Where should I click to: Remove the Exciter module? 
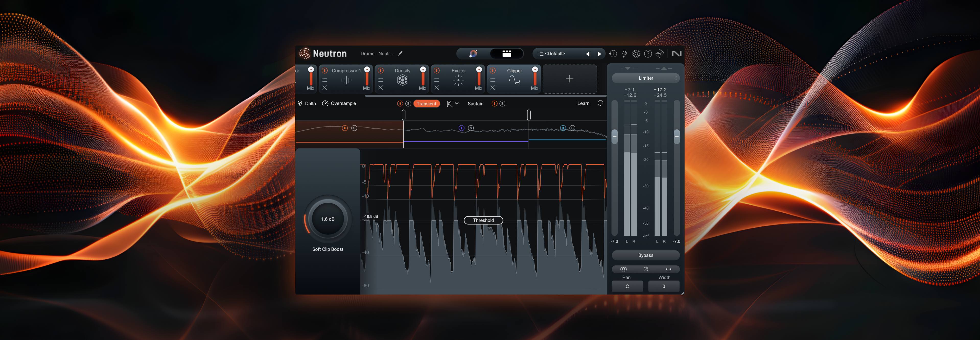point(437,88)
